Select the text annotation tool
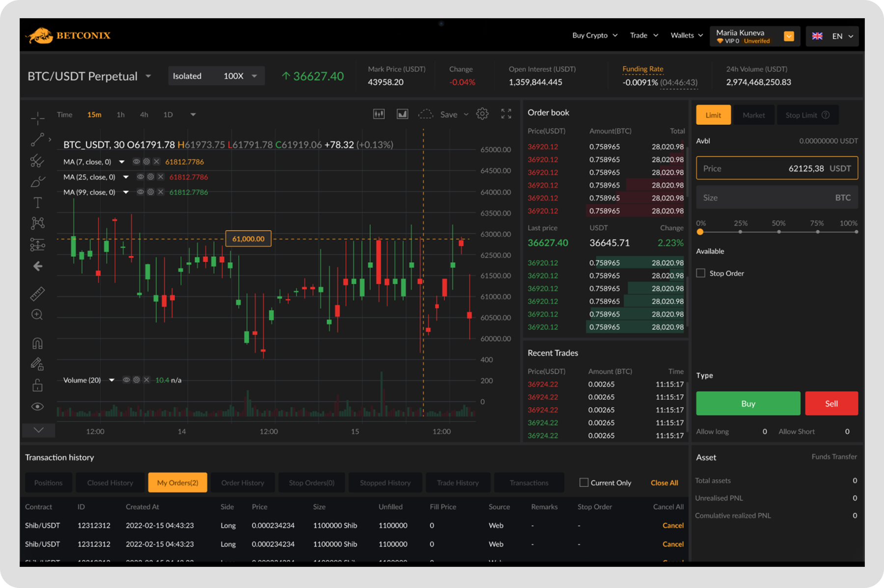 point(37,203)
